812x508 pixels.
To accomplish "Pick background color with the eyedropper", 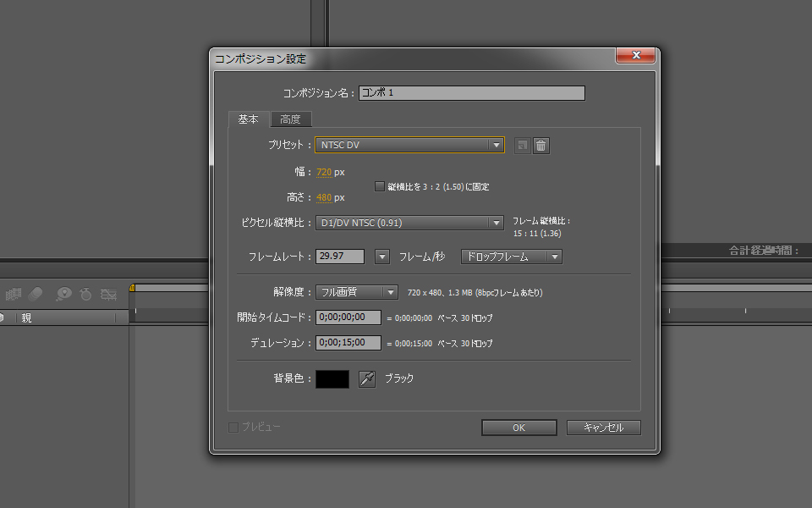I will pos(366,379).
